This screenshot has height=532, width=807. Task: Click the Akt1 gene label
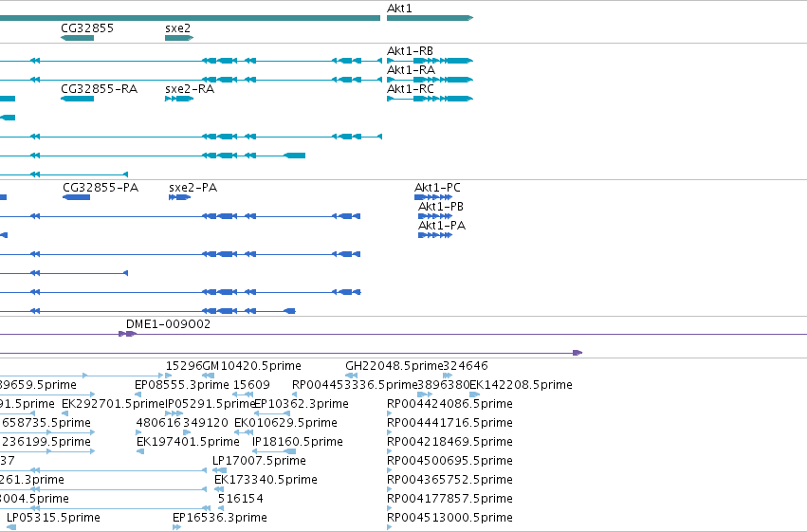click(x=399, y=9)
